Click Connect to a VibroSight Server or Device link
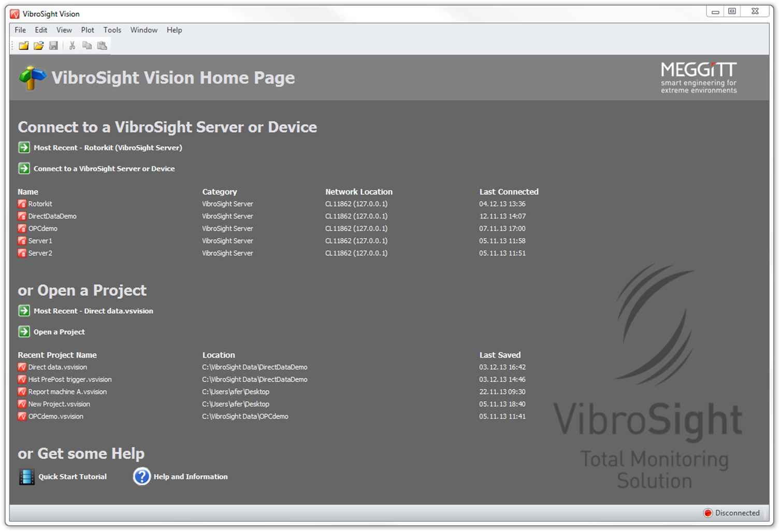This screenshot has width=780, height=532. [x=104, y=169]
